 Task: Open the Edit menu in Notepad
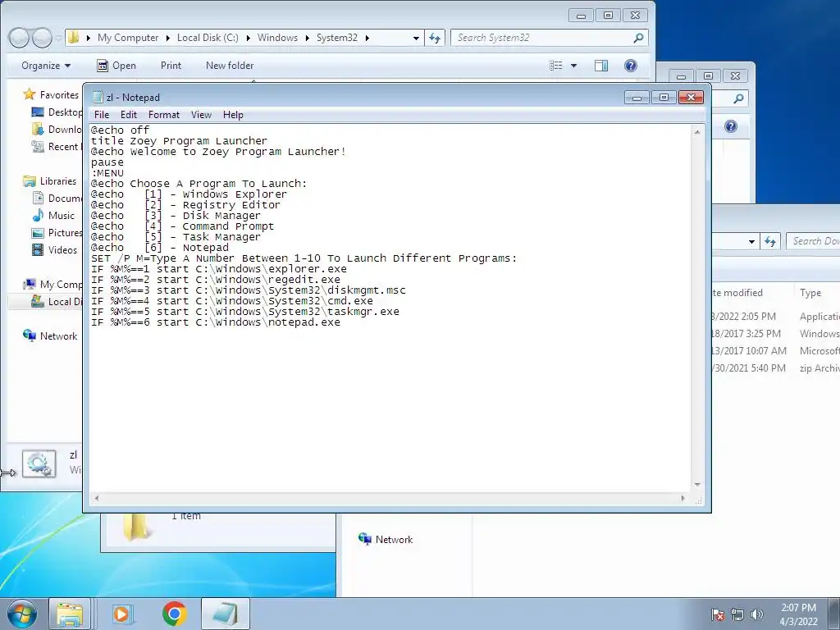pos(129,115)
